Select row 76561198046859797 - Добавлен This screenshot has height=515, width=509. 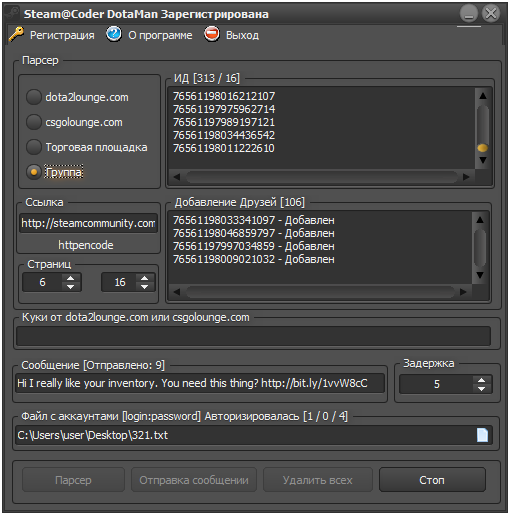(x=253, y=233)
